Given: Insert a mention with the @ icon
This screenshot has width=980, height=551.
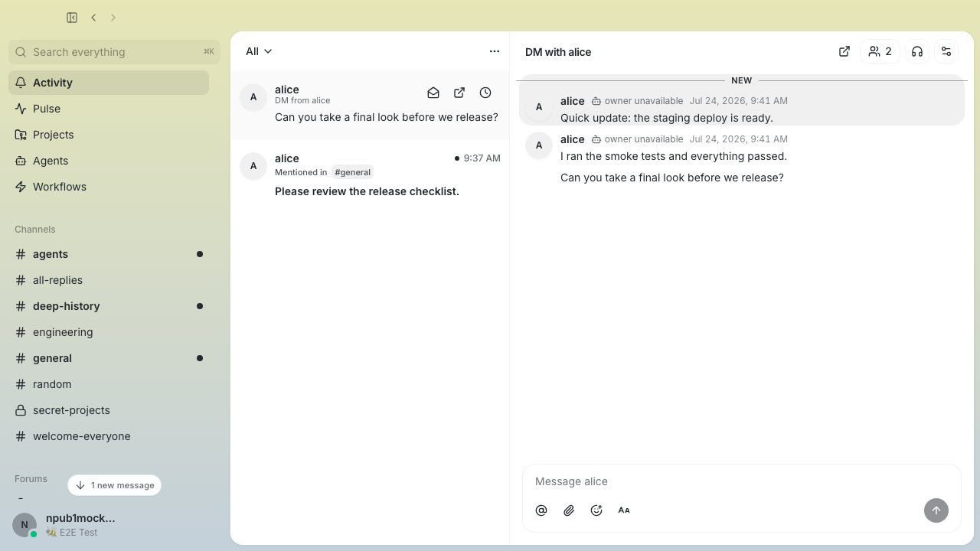Looking at the screenshot, I should [x=541, y=510].
